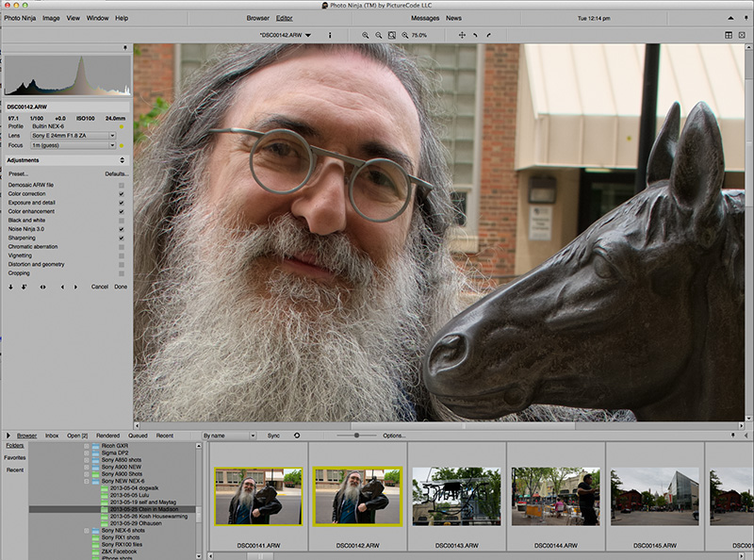
Task: Click the zoom out magnifier icon
Action: tap(378, 35)
